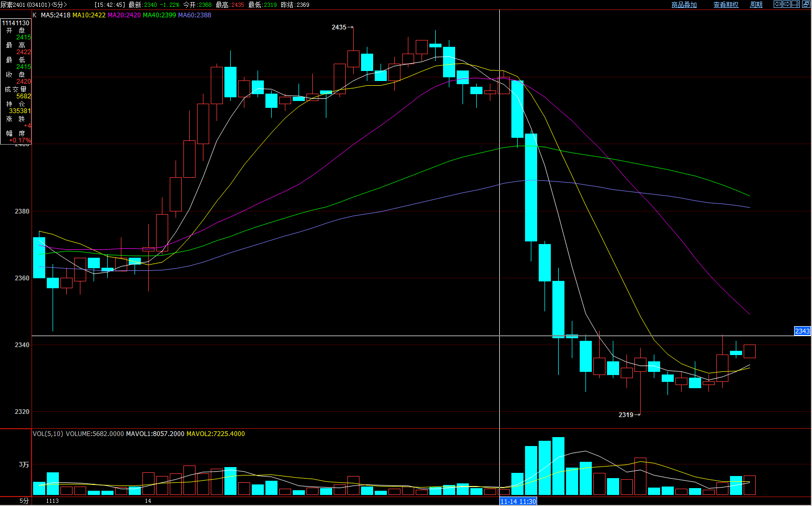Click the restore window icon
This screenshot has height=506, width=812.
[806, 4]
